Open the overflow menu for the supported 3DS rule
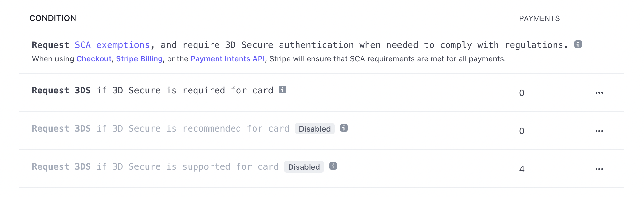The height and width of the screenshot is (197, 644). point(600,169)
